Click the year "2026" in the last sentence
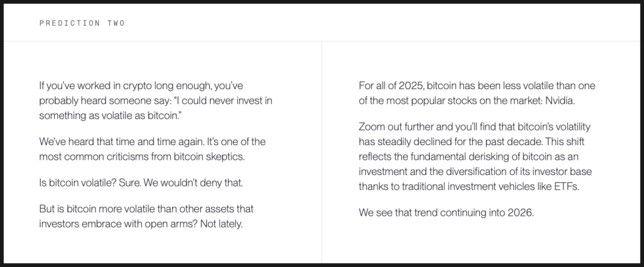The width and height of the screenshot is (644, 267). (521, 212)
